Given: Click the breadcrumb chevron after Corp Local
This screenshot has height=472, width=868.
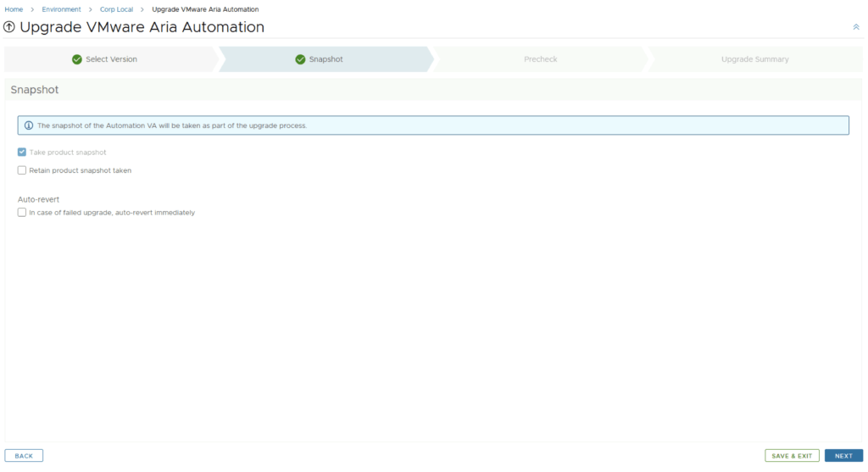Looking at the screenshot, I should (142, 9).
